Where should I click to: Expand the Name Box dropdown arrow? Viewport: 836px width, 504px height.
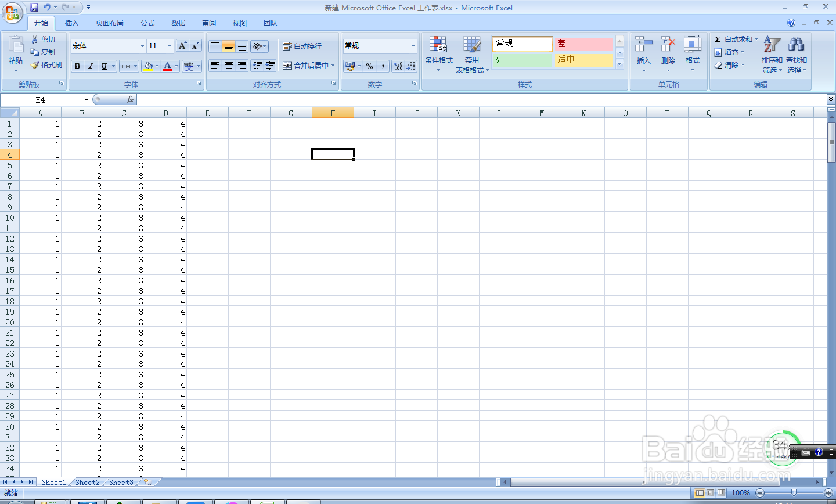click(87, 100)
